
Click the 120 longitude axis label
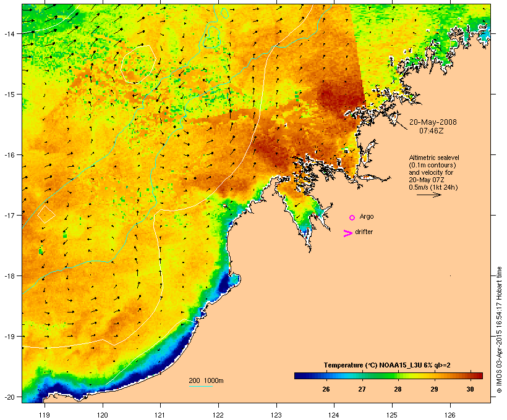tap(103, 415)
